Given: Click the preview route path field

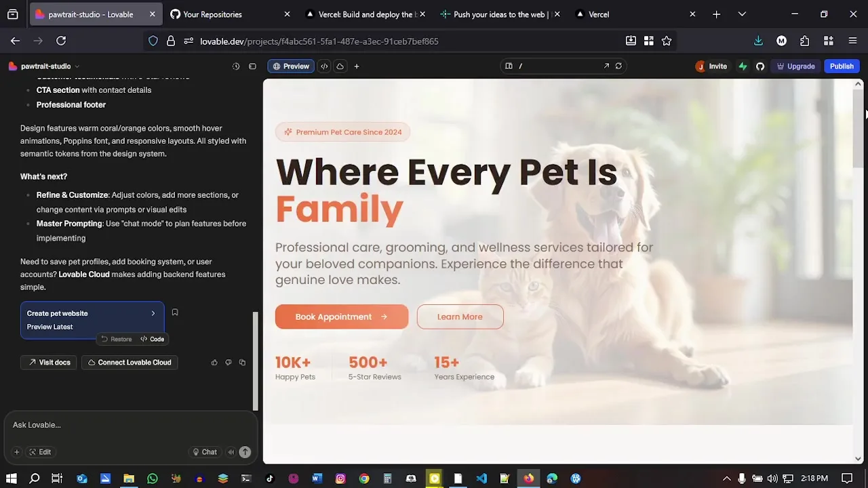Looking at the screenshot, I should pos(559,66).
